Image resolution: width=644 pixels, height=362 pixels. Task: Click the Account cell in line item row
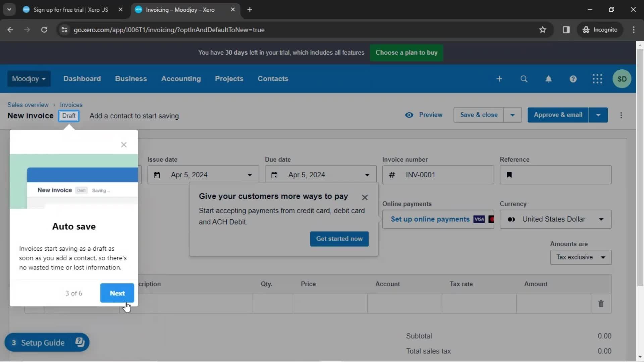[405, 304]
